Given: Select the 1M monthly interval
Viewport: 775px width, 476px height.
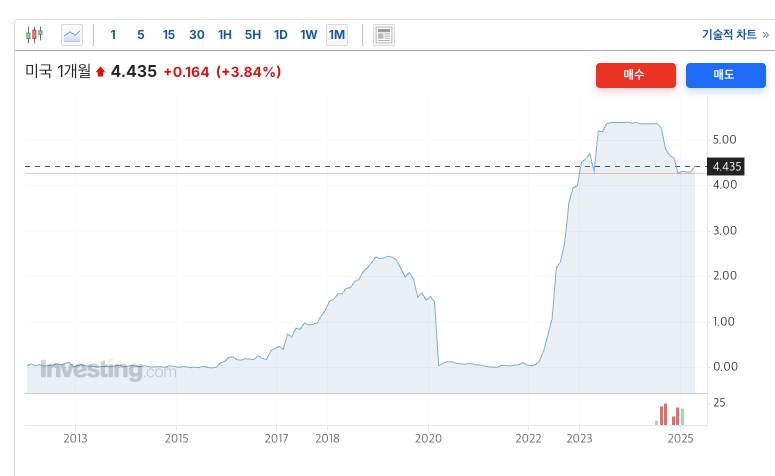Looking at the screenshot, I should coord(337,35).
